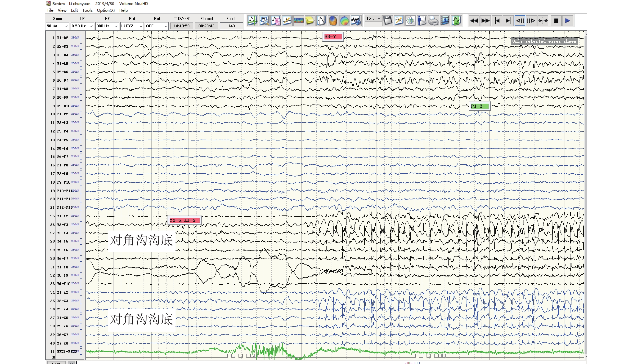
Task: Jump to the recording start
Action: click(497, 21)
